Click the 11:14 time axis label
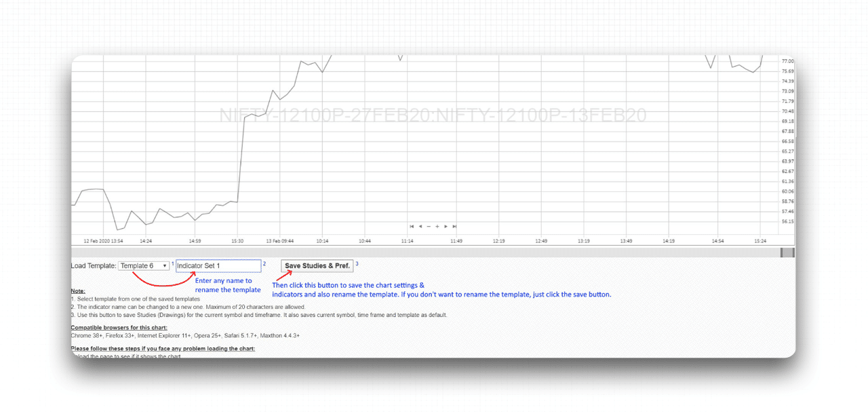This screenshot has width=868, height=412. point(408,241)
